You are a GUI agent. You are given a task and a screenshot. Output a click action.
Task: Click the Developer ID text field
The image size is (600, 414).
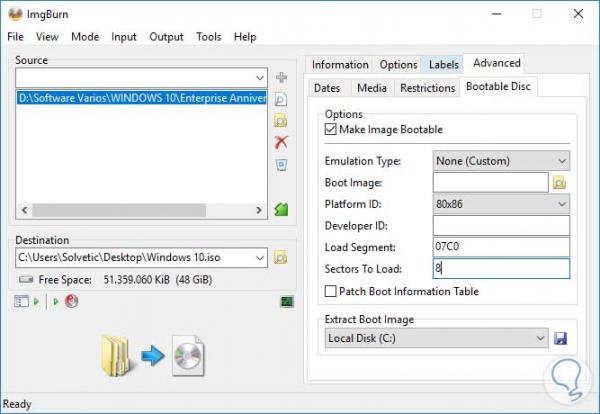pos(501,225)
